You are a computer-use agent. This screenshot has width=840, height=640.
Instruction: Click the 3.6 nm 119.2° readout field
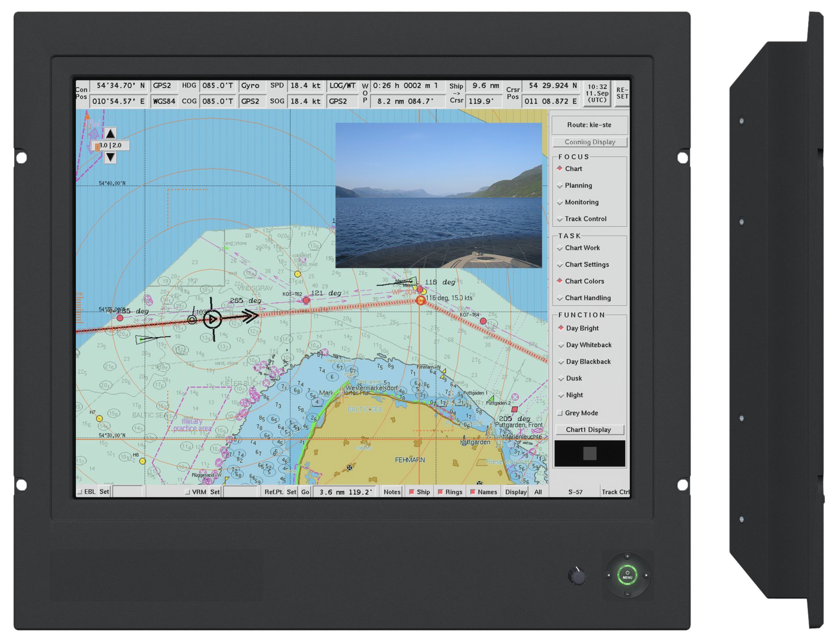345,492
